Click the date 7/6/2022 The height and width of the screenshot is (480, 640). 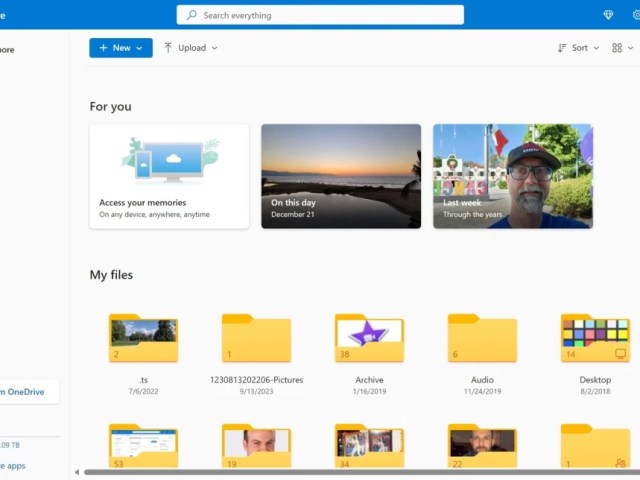coord(143,391)
